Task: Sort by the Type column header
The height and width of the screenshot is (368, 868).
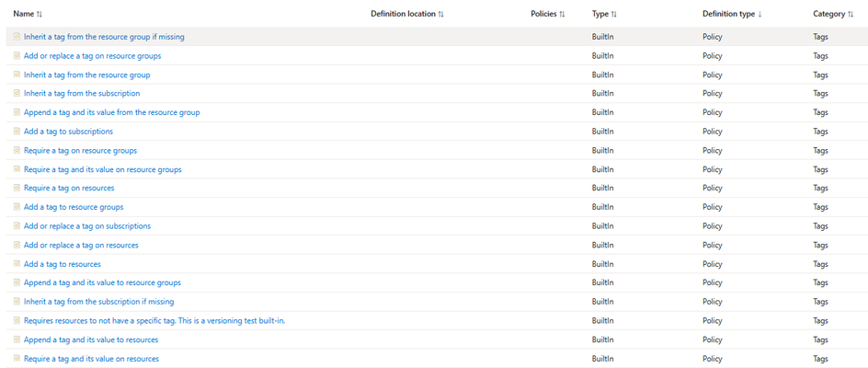Action: point(604,14)
